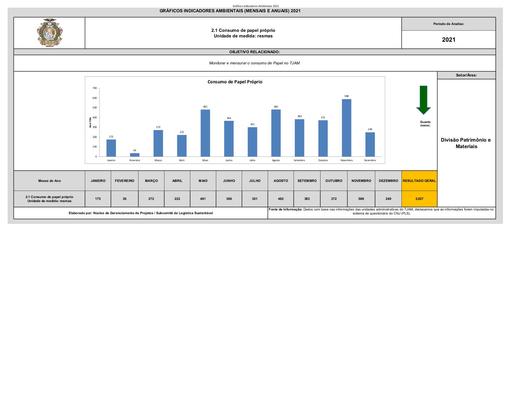Click the December bar in the chart
This screenshot has width=512, height=395.
(x=370, y=144)
